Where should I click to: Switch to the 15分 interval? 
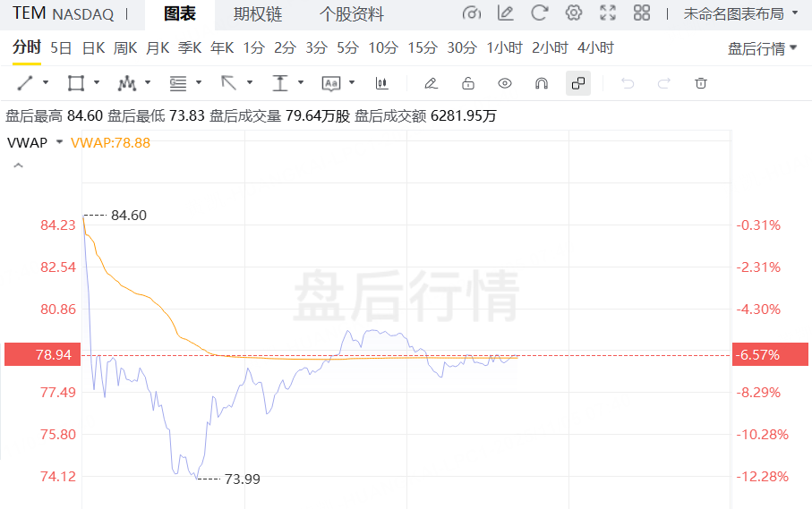pos(423,47)
